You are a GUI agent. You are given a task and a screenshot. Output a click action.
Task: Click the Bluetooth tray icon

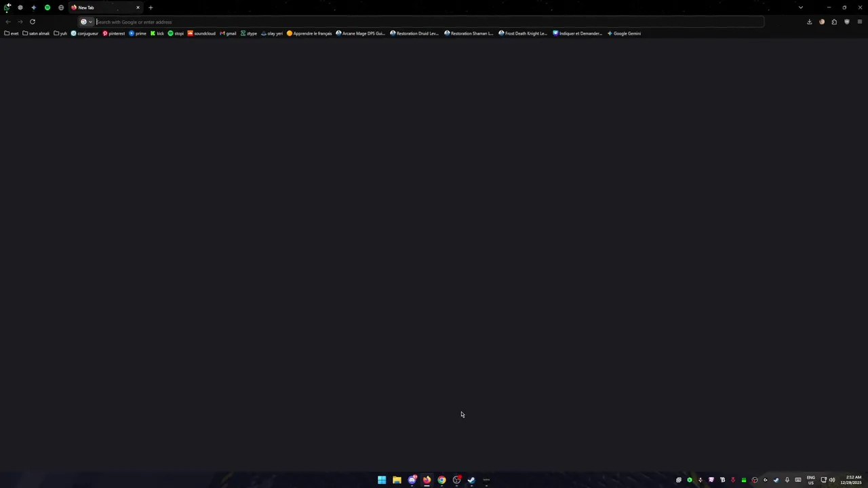tap(722, 480)
